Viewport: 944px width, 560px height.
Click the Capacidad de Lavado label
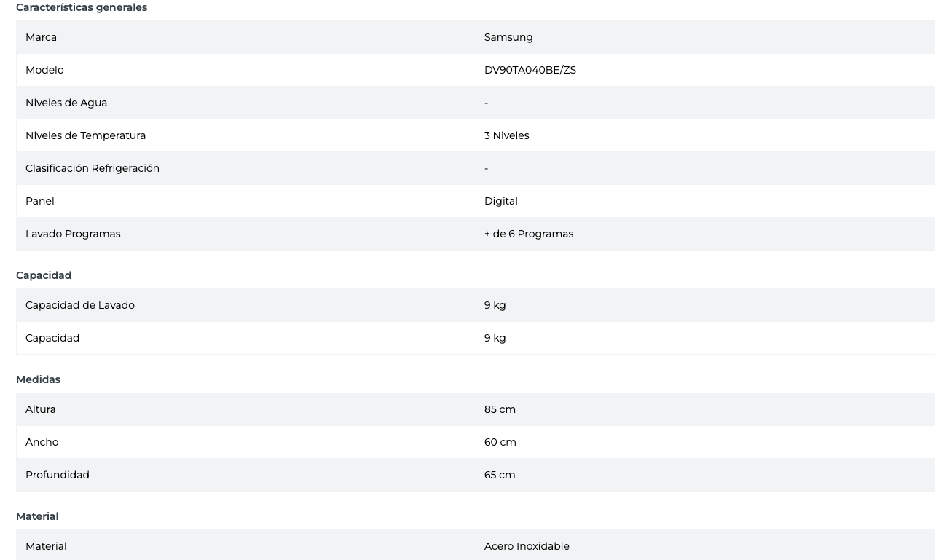pos(80,305)
